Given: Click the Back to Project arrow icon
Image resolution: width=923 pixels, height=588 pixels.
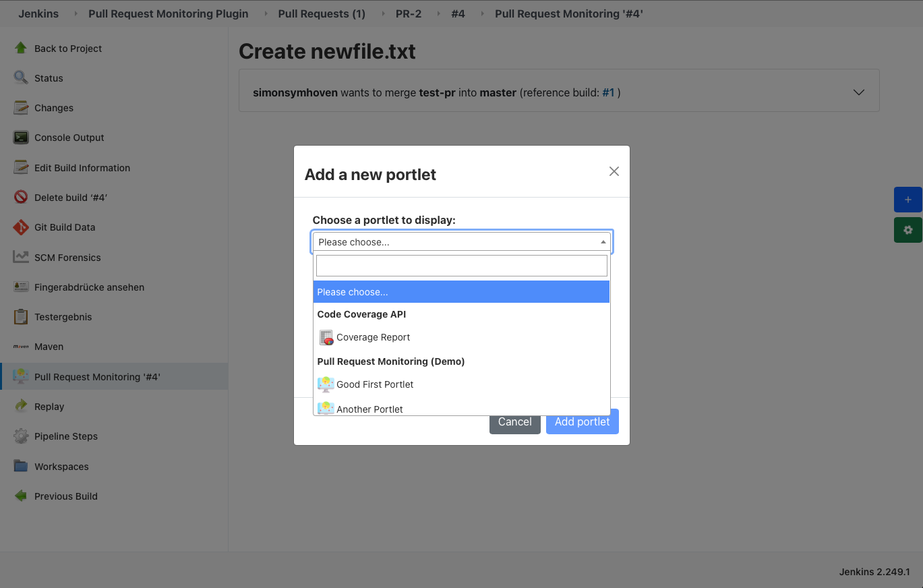Looking at the screenshot, I should pyautogui.click(x=21, y=48).
